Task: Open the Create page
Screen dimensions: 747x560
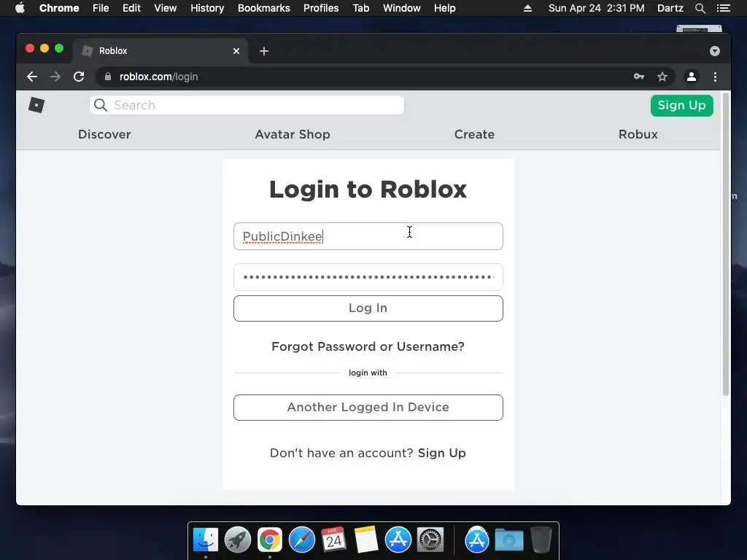Action: pyautogui.click(x=474, y=134)
